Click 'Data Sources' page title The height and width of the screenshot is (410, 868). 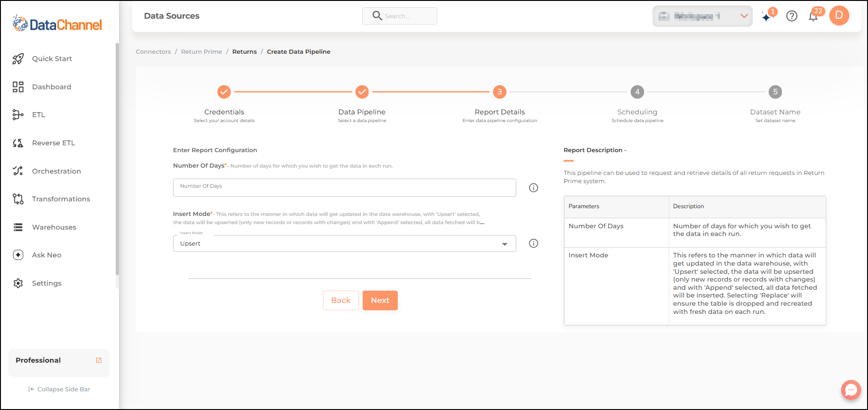point(172,16)
